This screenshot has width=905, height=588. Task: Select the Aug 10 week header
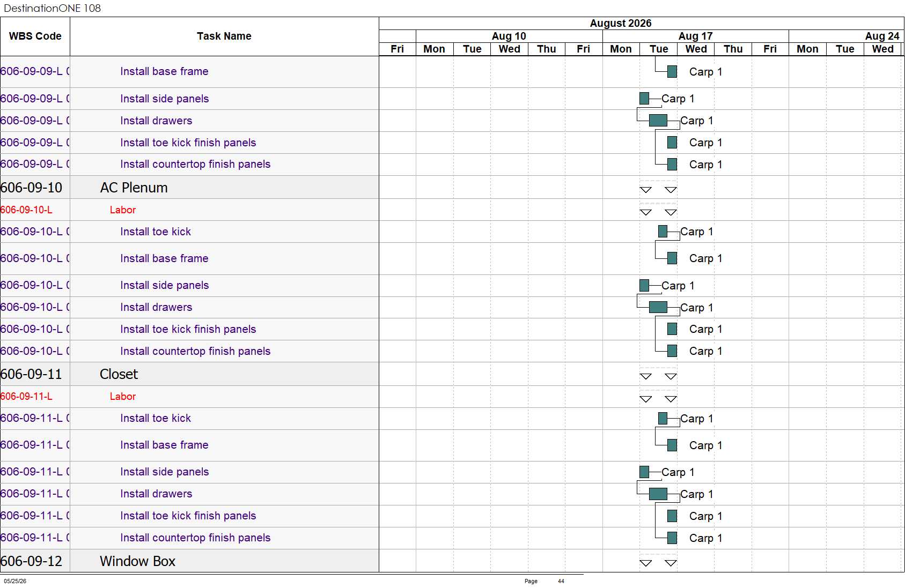509,36
